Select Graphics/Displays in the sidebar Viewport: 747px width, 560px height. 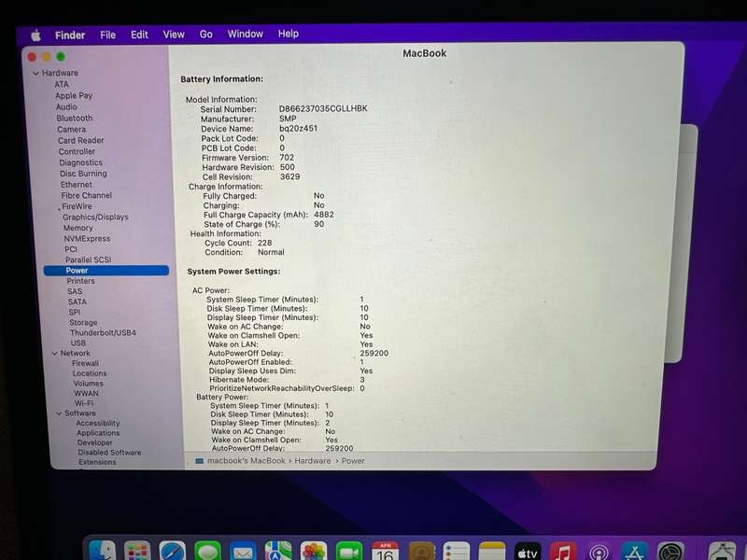pyautogui.click(x=95, y=217)
